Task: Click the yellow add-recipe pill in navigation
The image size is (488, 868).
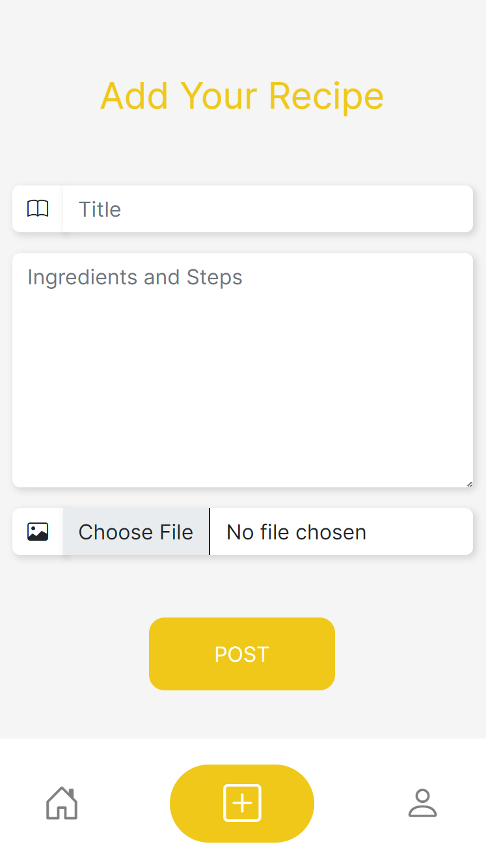Action: click(x=241, y=803)
